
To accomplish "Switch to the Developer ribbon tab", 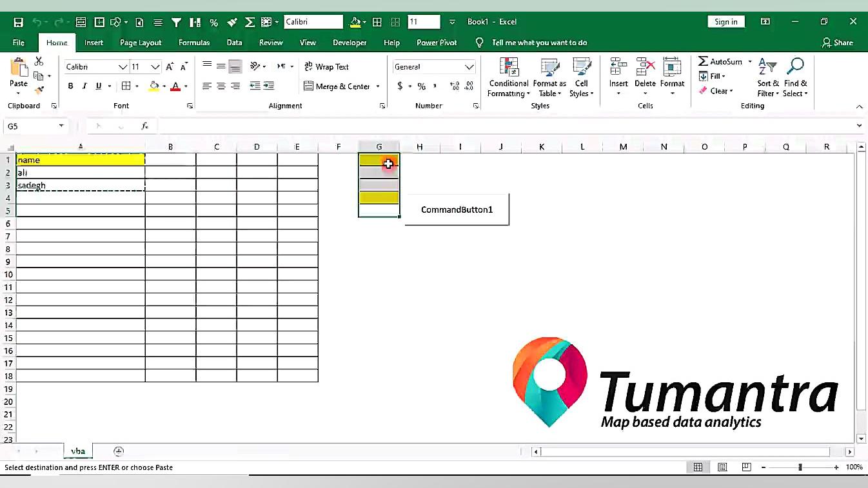I will point(349,43).
